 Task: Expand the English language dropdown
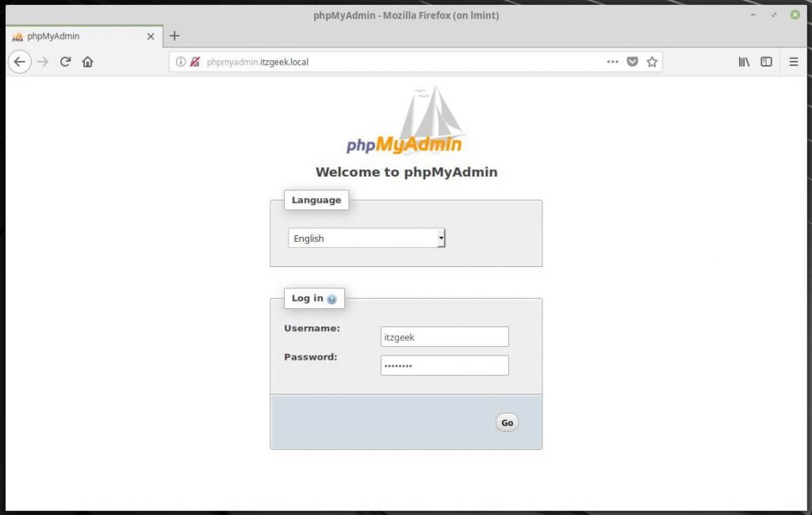(366, 238)
